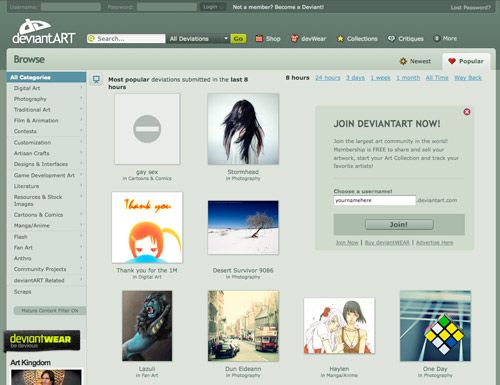Expand Designs & Interfaces category
The height and width of the screenshot is (385, 500).
point(46,164)
